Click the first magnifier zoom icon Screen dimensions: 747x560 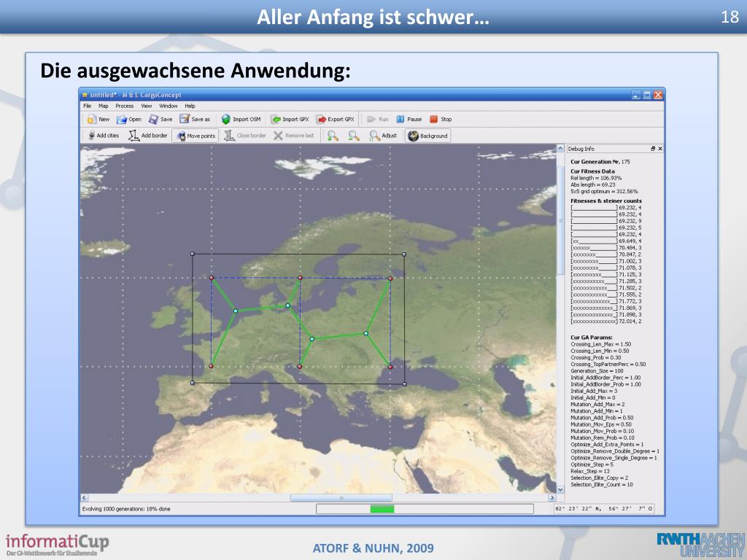point(333,136)
